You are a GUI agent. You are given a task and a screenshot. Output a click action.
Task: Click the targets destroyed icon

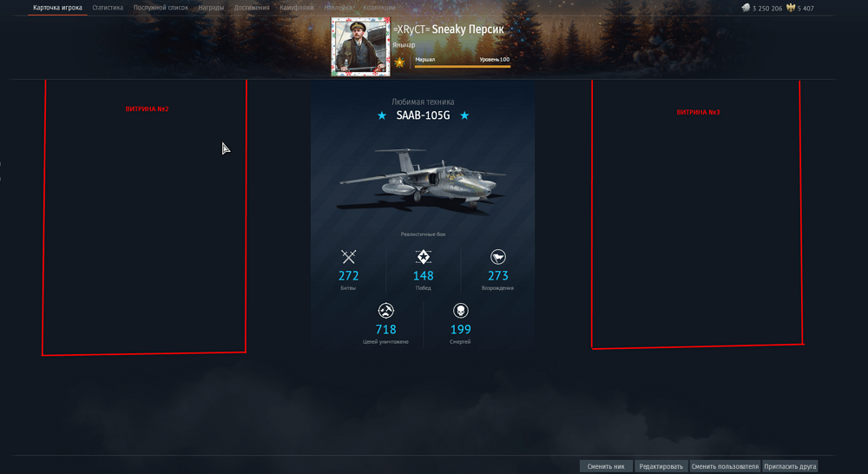click(x=386, y=311)
